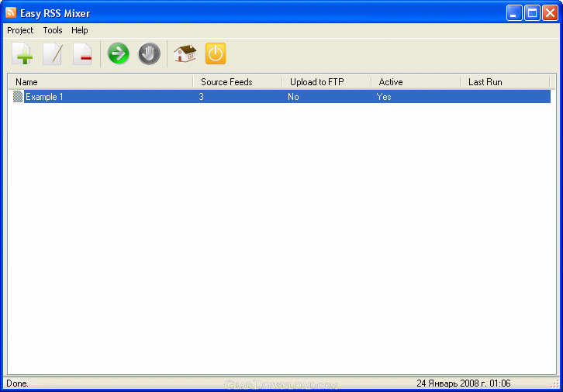Click the edit project pencil icon

click(53, 53)
